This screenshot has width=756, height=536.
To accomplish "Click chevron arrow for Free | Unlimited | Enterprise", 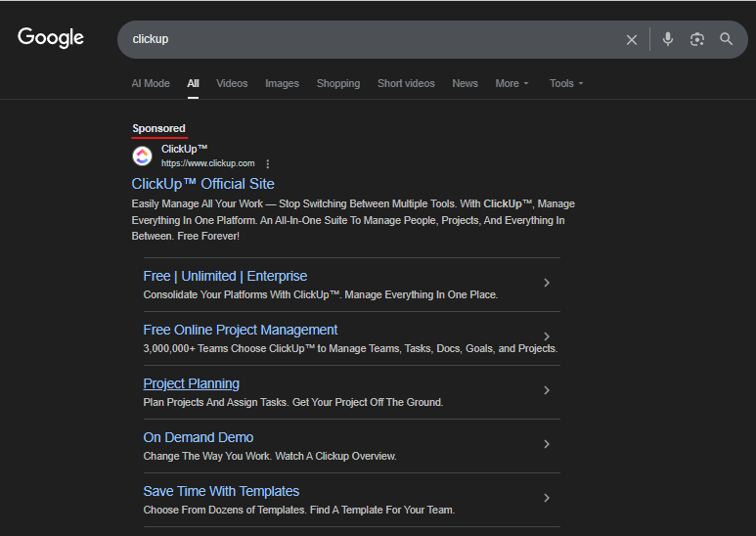I will 546,283.
